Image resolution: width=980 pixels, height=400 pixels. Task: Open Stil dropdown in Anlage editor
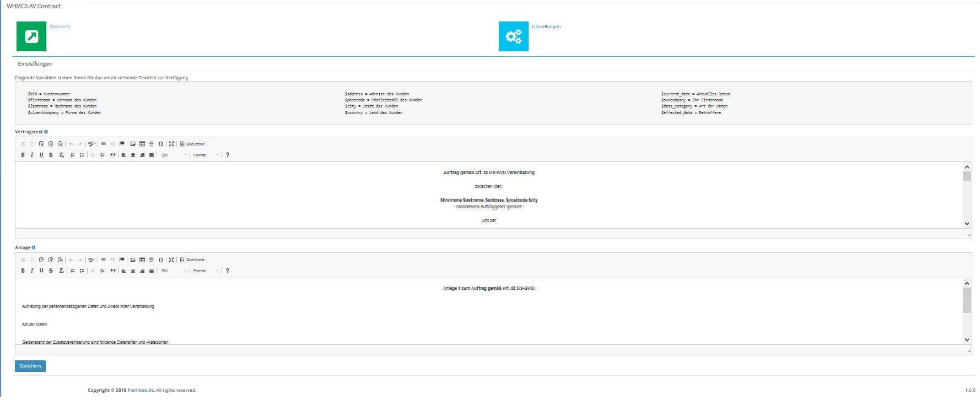(173, 271)
